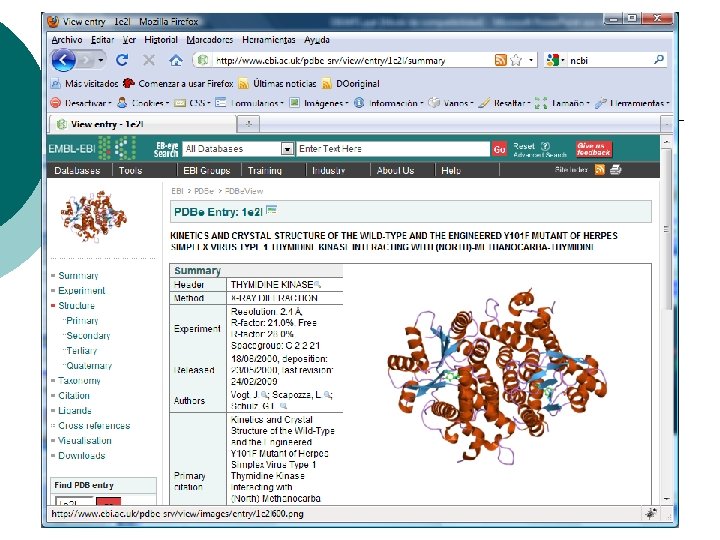
Task: Open the Resaltar developer toolbar menu
Action: coord(505,103)
